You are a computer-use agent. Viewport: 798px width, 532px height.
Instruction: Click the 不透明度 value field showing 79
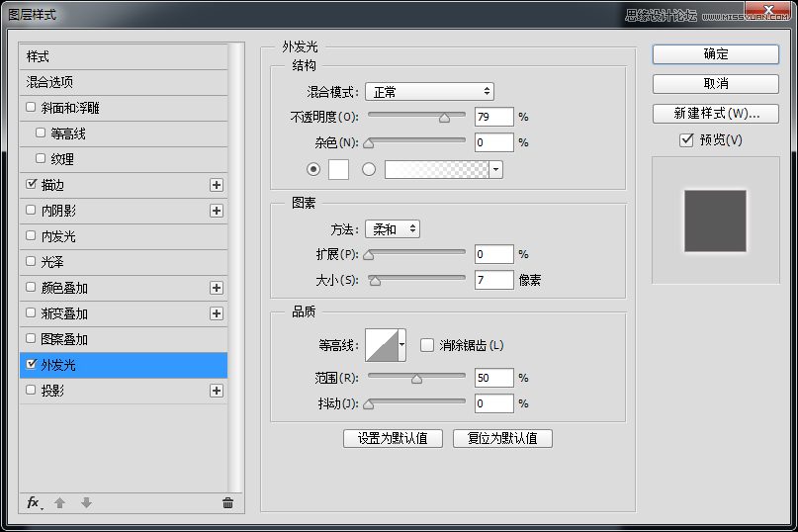click(x=494, y=117)
